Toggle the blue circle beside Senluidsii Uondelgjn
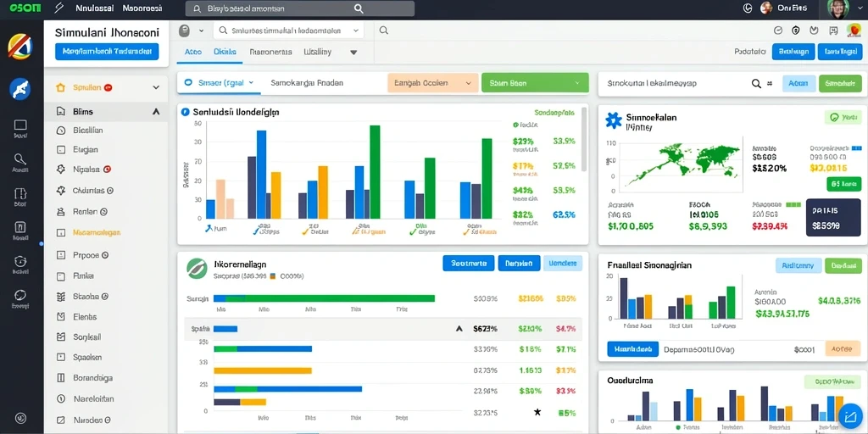 pyautogui.click(x=186, y=112)
